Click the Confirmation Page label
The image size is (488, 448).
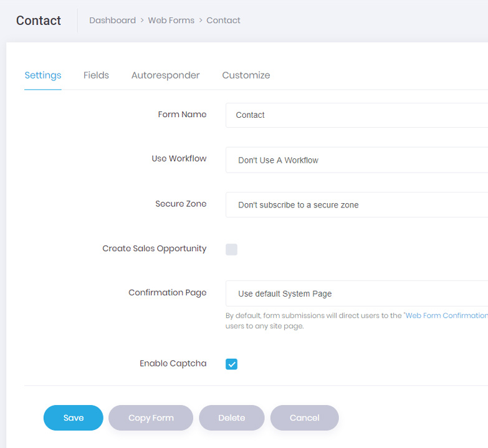click(x=168, y=293)
